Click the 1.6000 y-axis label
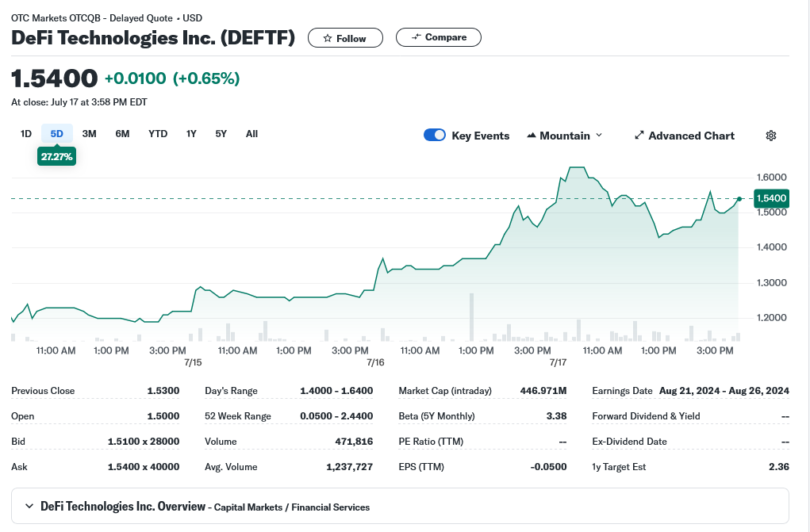Image resolution: width=810 pixels, height=532 pixels. (771, 177)
